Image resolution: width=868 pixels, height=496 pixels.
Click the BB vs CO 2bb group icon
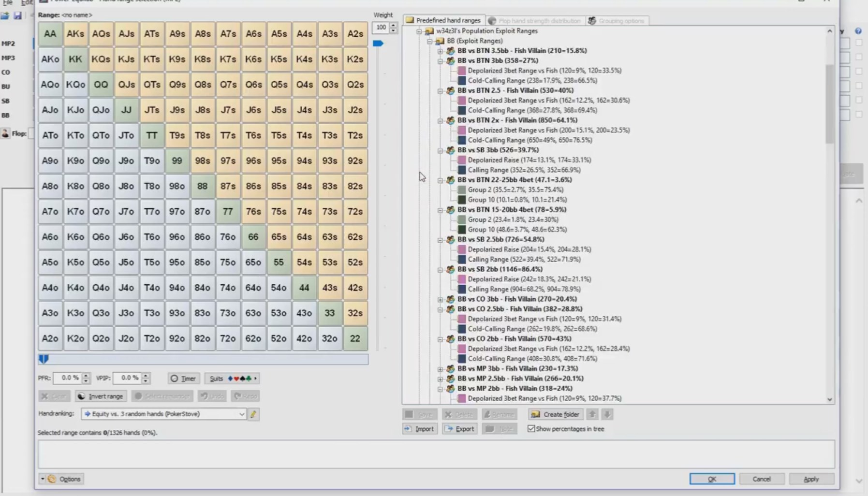pos(450,339)
